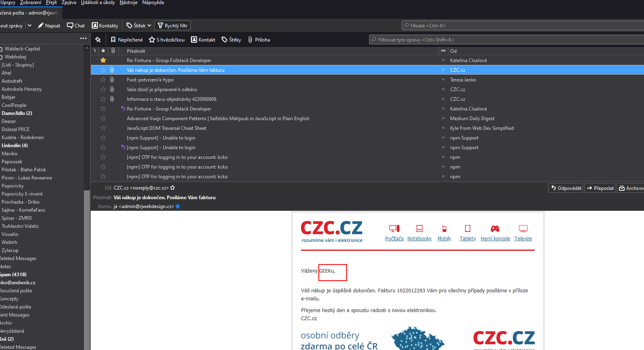Viewport: 644px width, 350px height.
Task: Open folder pane options three-dots menu
Action: click(x=83, y=38)
